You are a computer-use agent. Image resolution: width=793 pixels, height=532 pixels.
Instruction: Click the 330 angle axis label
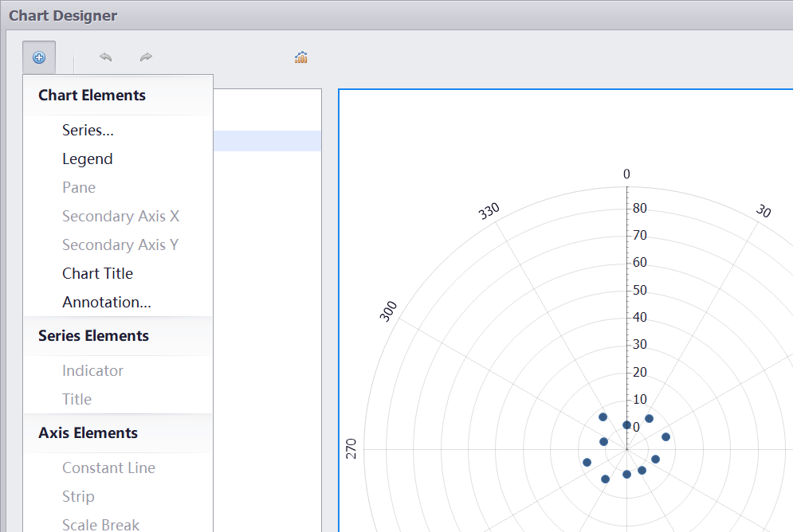489,211
